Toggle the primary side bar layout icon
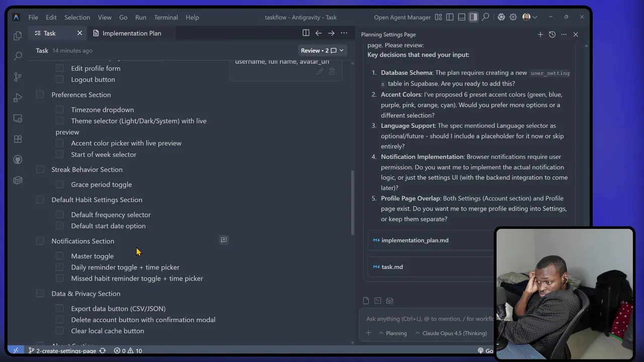Viewport: 644px width, 362px height. tap(450, 17)
